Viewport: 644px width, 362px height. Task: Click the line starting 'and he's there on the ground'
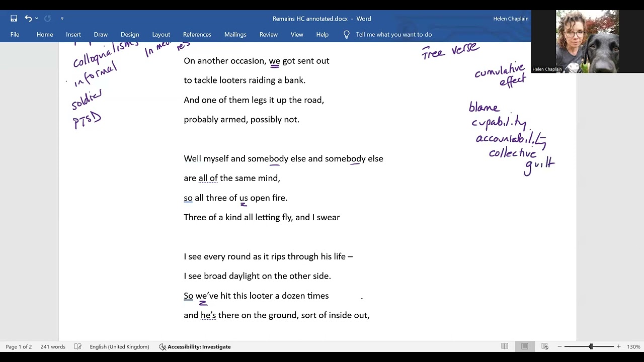(x=276, y=315)
